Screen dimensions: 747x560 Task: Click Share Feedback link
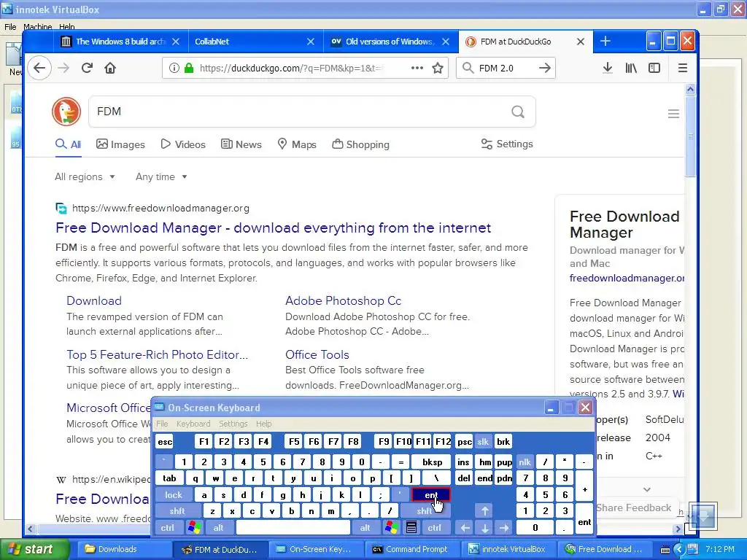633,507
